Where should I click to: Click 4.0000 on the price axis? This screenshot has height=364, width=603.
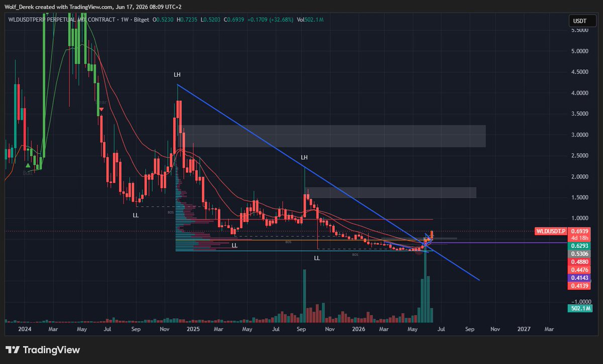[579, 93]
